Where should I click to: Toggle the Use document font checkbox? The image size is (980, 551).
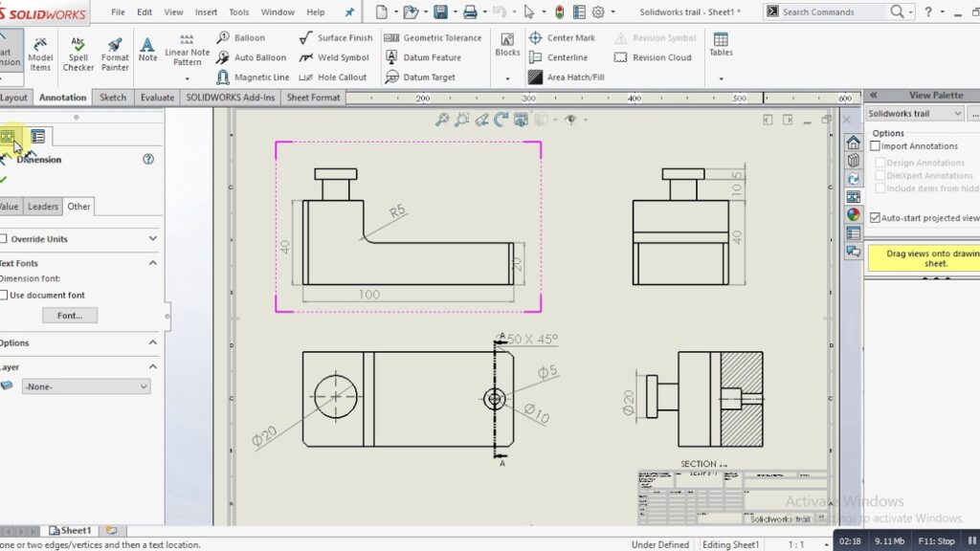tap(4, 295)
